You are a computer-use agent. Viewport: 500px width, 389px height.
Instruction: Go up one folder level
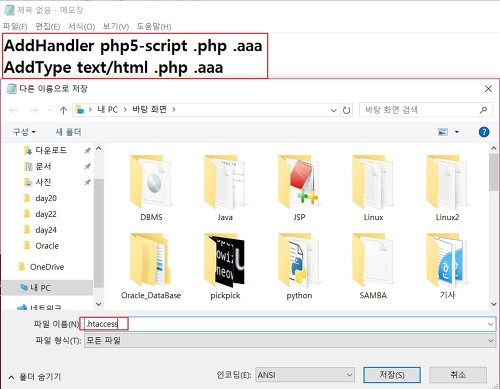[63, 110]
